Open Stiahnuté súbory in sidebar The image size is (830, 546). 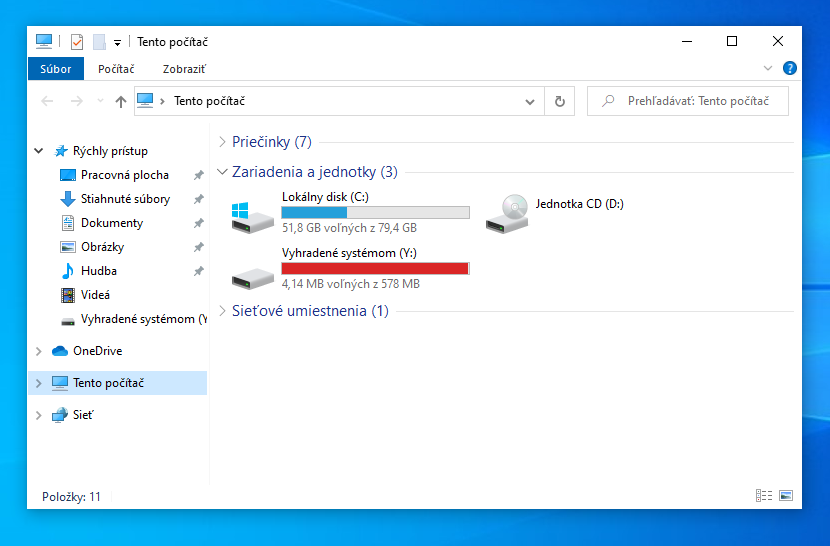125,199
